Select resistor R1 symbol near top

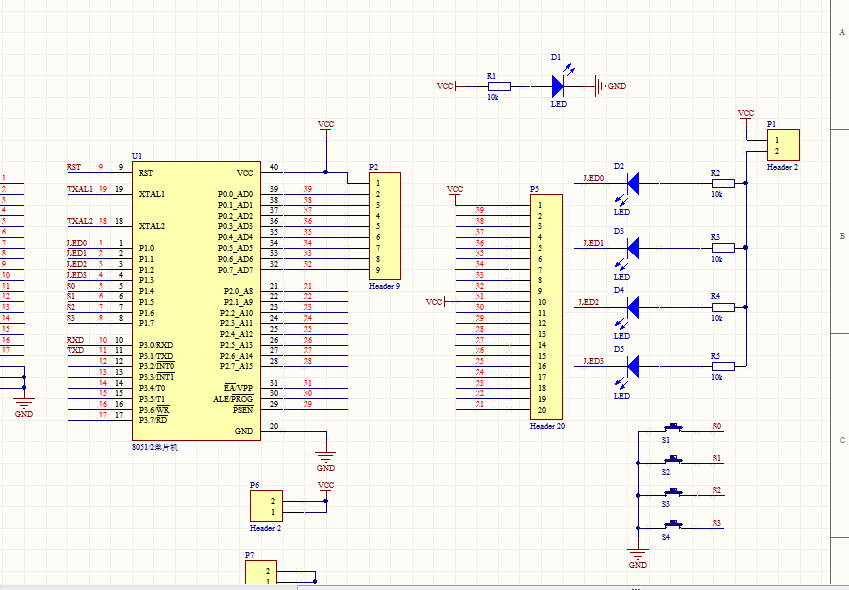pos(499,86)
